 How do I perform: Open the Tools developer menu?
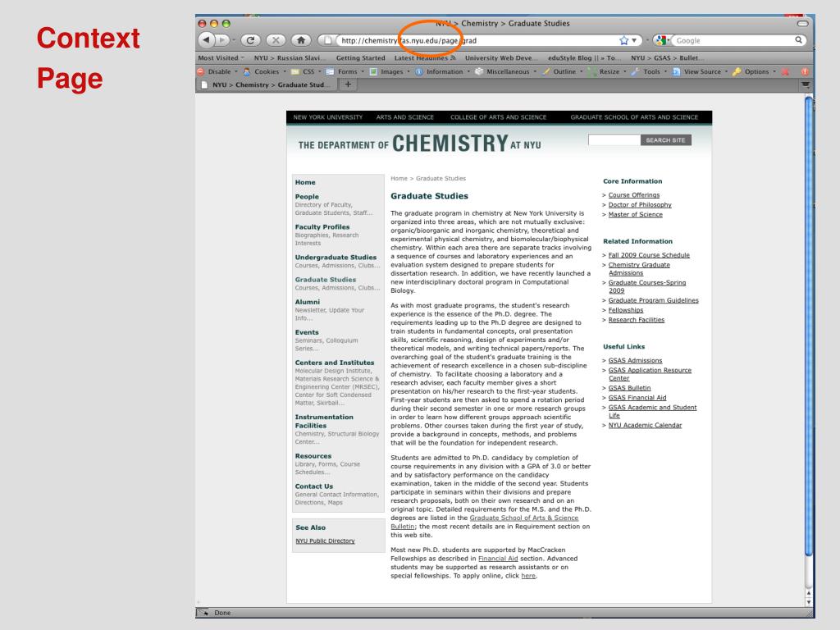tap(651, 71)
